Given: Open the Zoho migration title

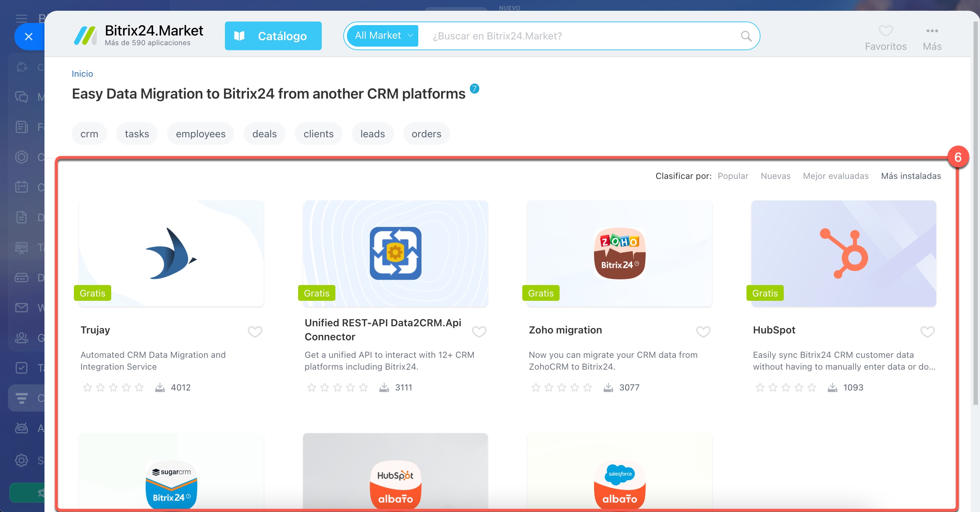Looking at the screenshot, I should pos(565,330).
